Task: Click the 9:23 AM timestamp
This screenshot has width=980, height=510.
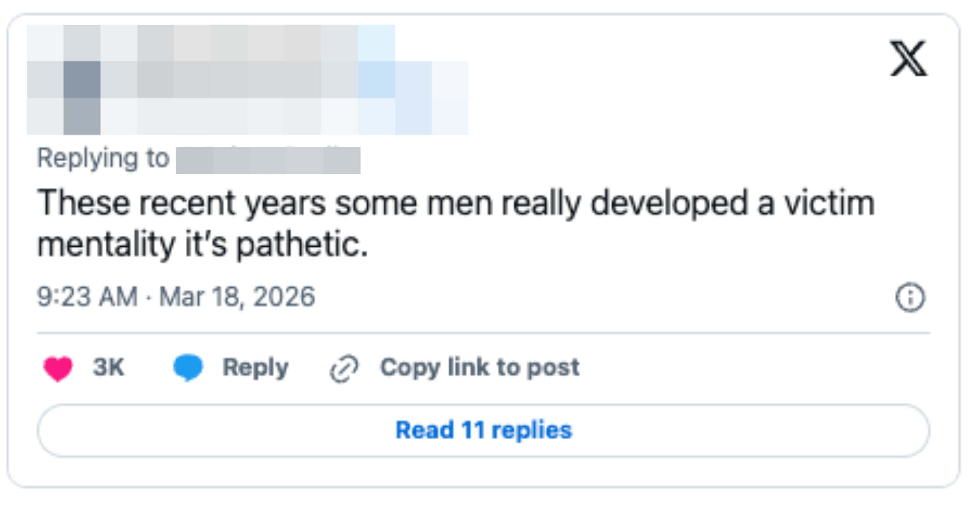Action: 87,297
